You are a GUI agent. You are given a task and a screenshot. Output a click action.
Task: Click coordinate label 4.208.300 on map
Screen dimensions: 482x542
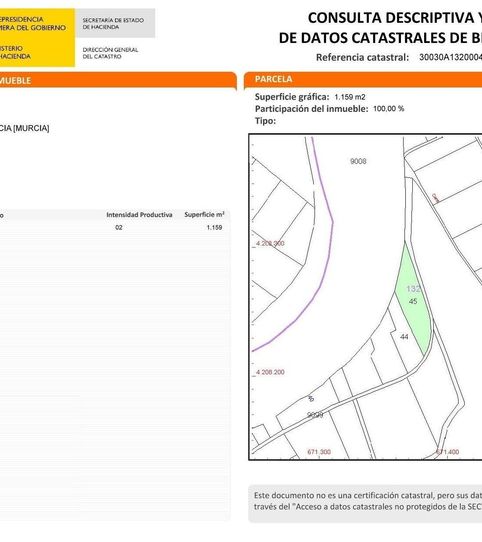tap(270, 243)
